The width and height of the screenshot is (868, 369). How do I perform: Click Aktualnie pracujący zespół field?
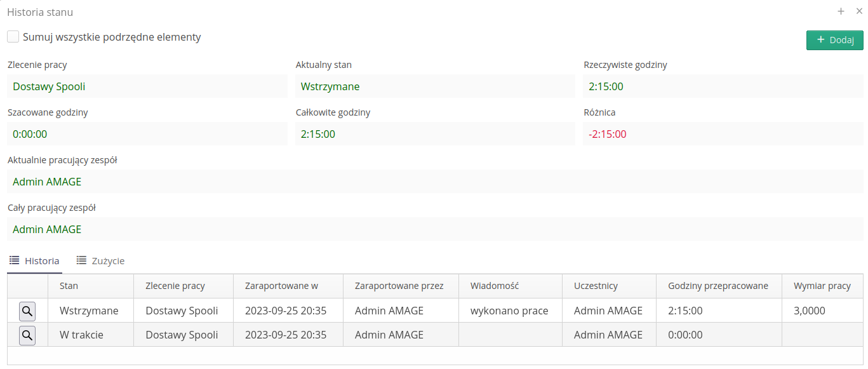pyautogui.click(x=435, y=182)
